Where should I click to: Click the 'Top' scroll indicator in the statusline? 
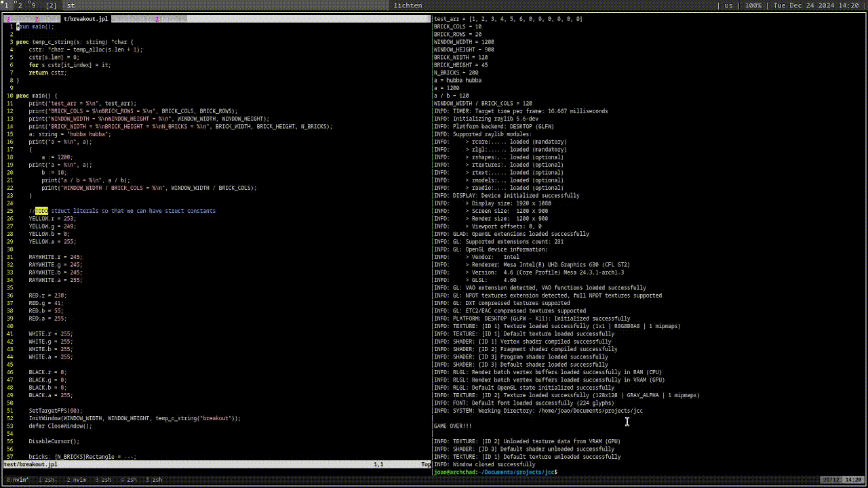click(426, 464)
